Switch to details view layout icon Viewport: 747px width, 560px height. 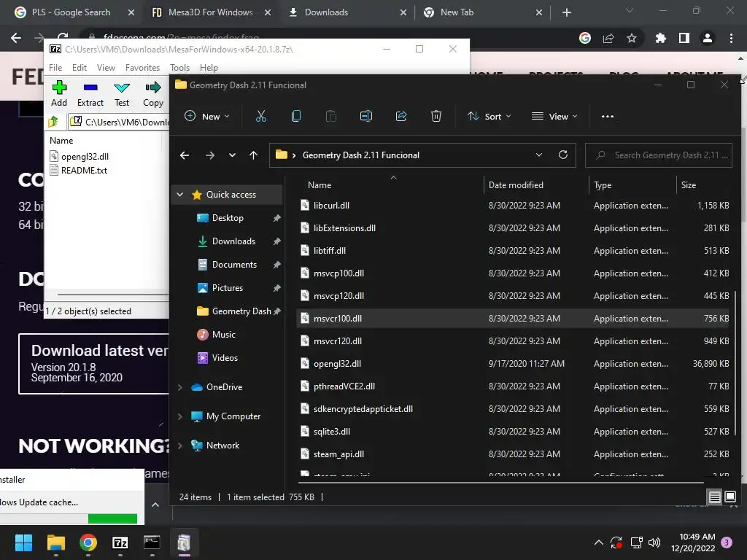715,497
